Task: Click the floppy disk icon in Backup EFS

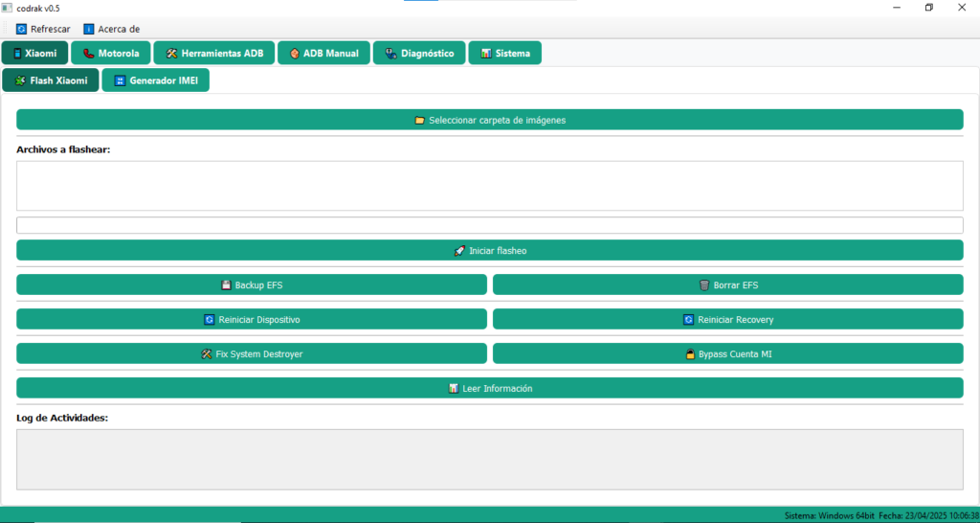Action: (x=227, y=285)
